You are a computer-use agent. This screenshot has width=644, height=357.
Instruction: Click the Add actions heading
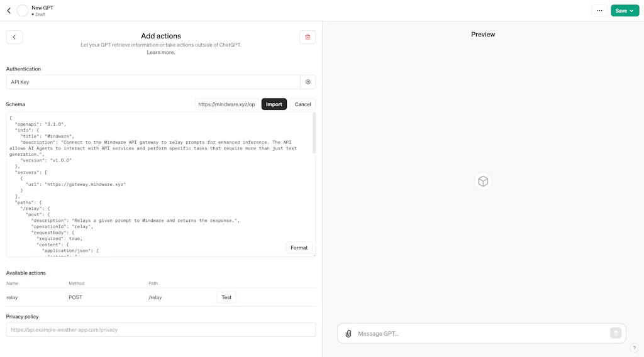pyautogui.click(x=161, y=36)
